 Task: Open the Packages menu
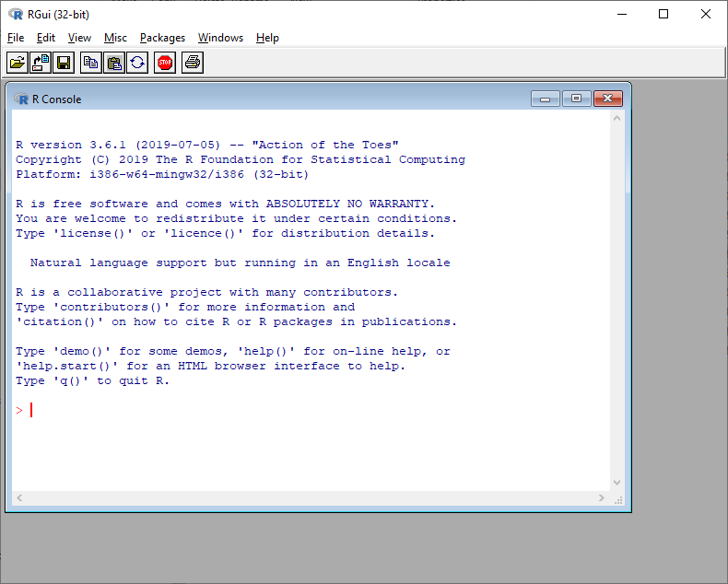click(162, 38)
